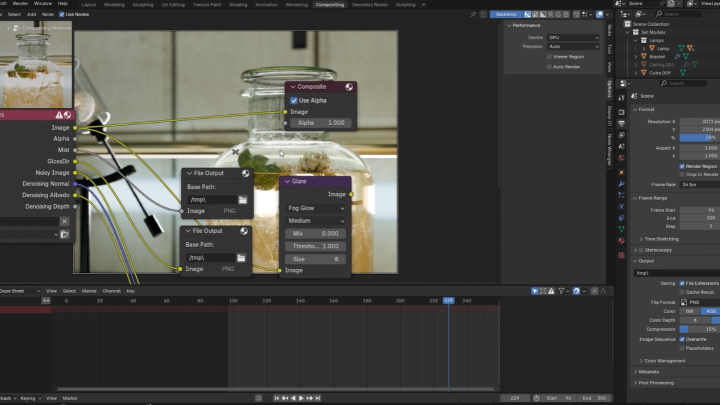Open the Render properties tab icon
Viewport: 720px width, 405px height.
tap(621, 112)
